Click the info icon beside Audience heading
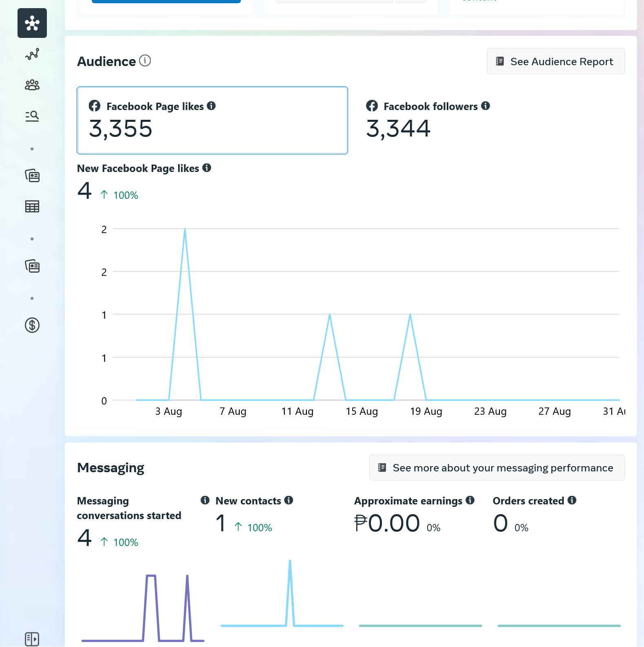Screen dimensions: 644x647 coord(145,61)
